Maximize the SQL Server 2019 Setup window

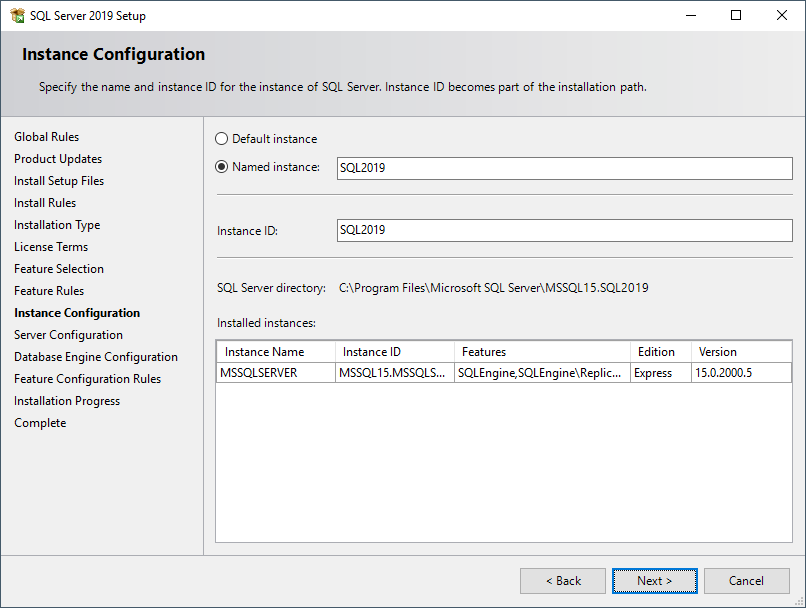736,15
